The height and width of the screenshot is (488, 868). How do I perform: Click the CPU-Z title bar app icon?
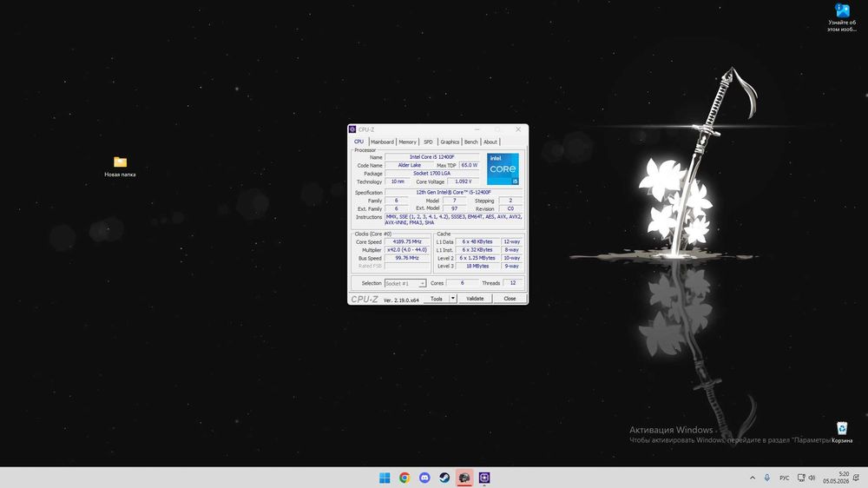(352, 129)
